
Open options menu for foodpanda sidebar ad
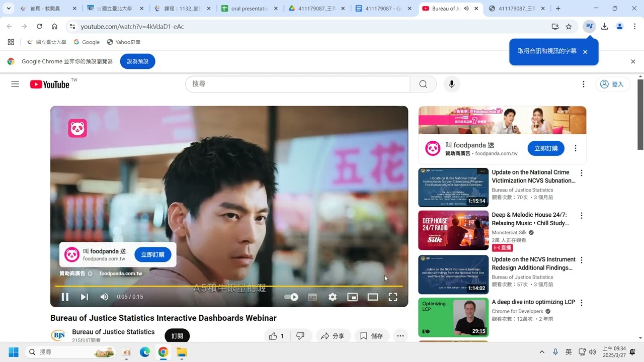(576, 148)
